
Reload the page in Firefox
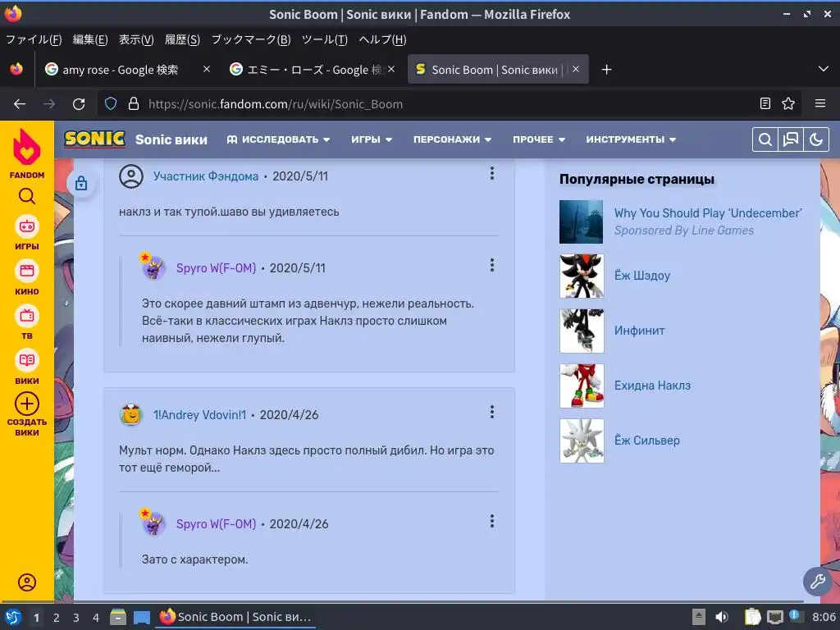point(79,104)
